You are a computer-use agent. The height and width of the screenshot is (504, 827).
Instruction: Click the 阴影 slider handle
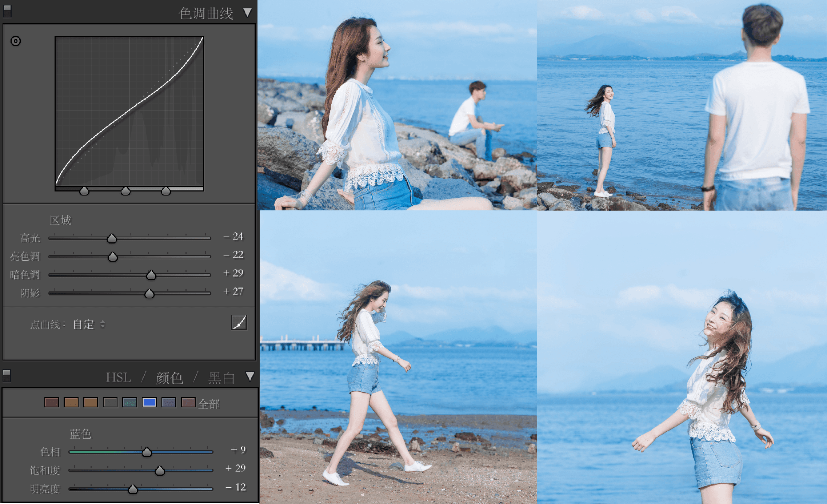coord(149,293)
